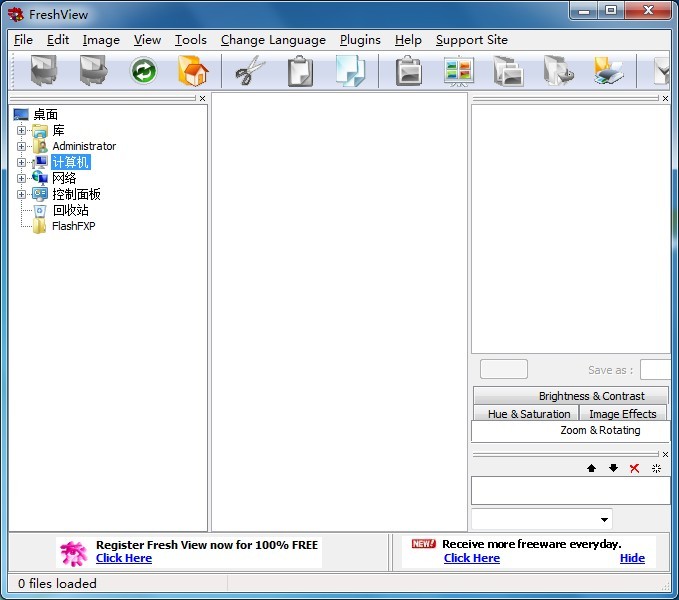
Task: Click the freeware Click Here link
Action: click(x=472, y=558)
